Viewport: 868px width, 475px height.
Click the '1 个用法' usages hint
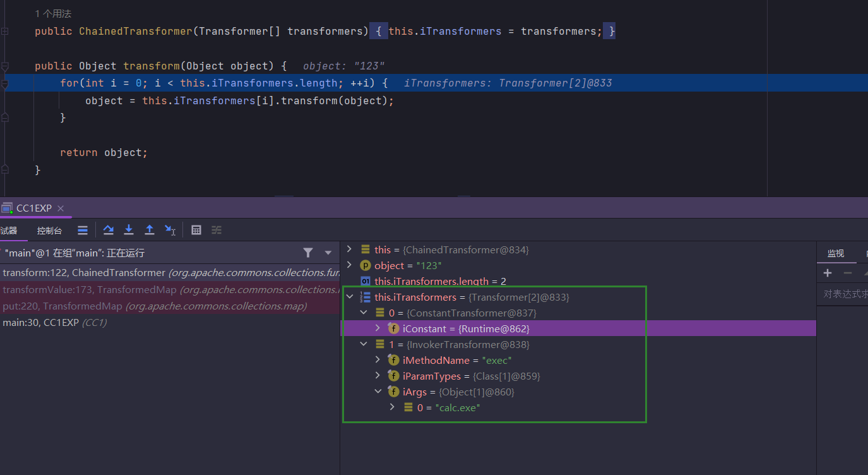pos(54,13)
